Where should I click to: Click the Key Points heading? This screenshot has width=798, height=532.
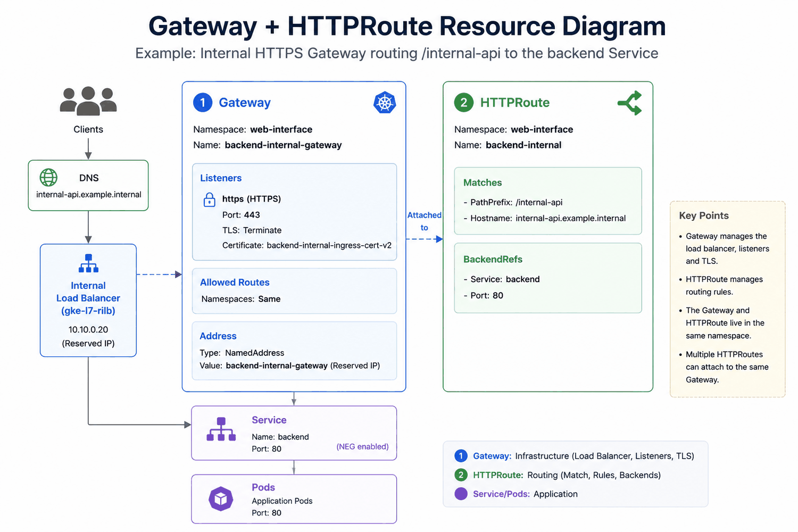point(704,215)
